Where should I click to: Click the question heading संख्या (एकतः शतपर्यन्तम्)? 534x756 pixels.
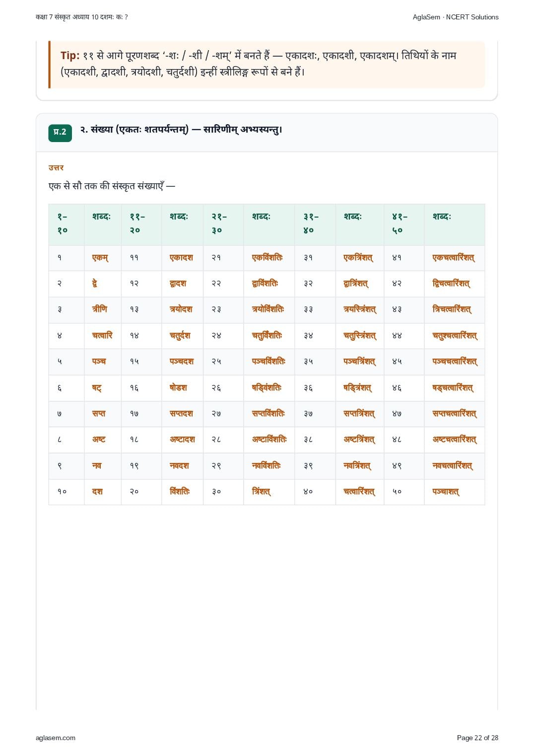[181, 130]
